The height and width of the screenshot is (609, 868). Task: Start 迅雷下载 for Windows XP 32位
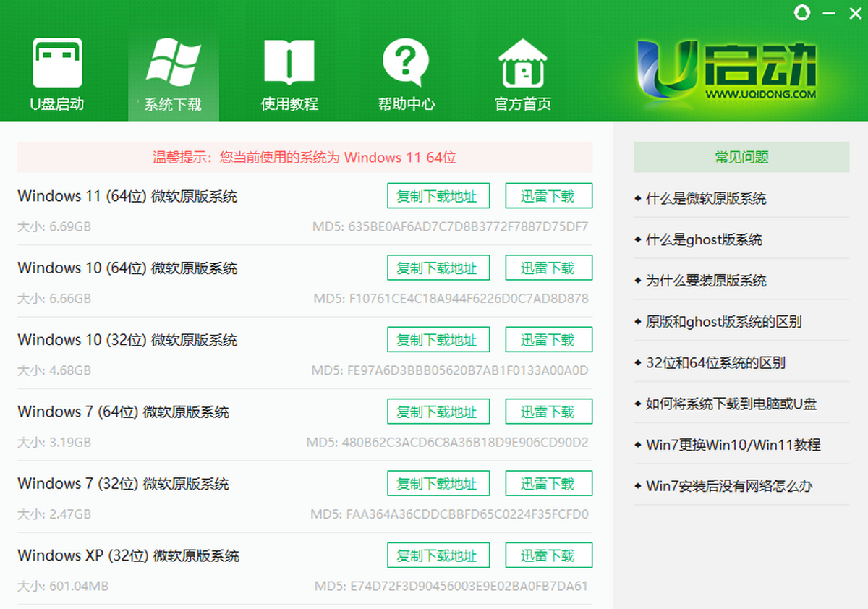point(548,555)
